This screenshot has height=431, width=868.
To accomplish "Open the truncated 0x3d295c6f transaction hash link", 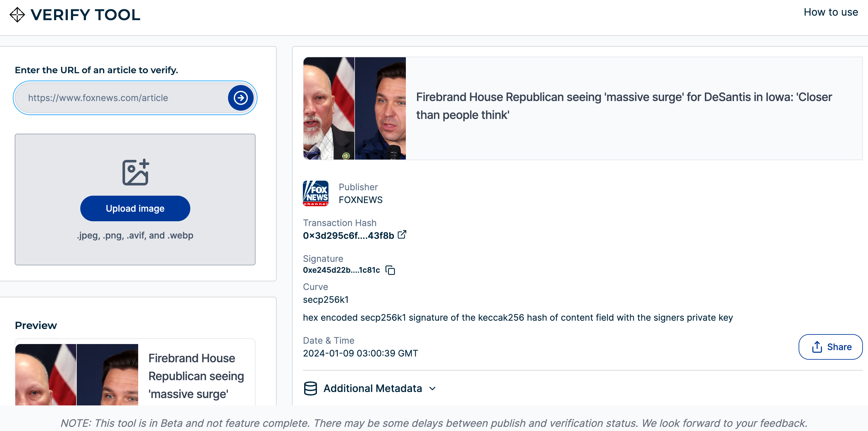I will click(x=348, y=236).
